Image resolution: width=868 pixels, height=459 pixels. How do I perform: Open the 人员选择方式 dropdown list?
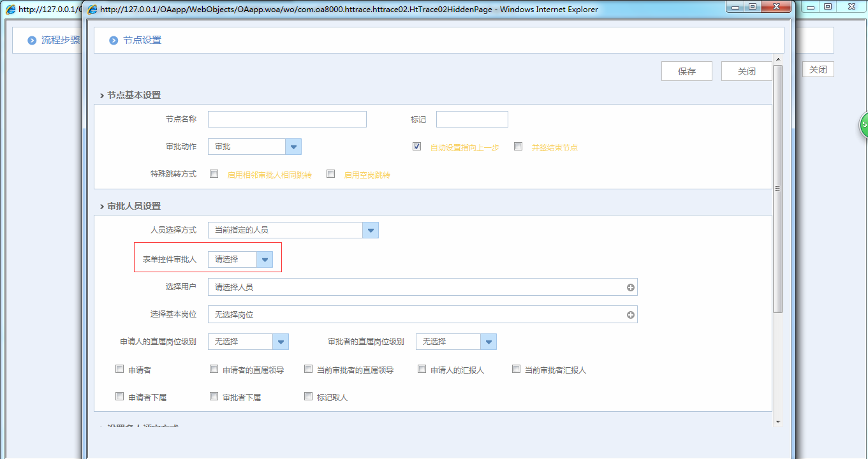coord(370,230)
